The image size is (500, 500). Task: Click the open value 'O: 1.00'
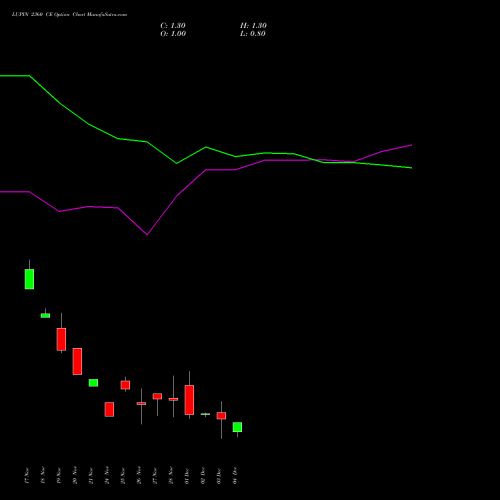pos(173,34)
